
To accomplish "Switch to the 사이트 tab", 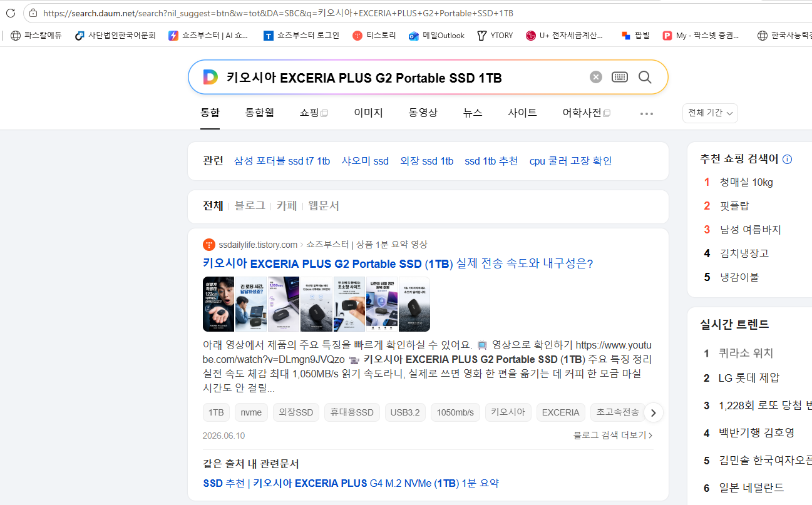I will tap(522, 113).
